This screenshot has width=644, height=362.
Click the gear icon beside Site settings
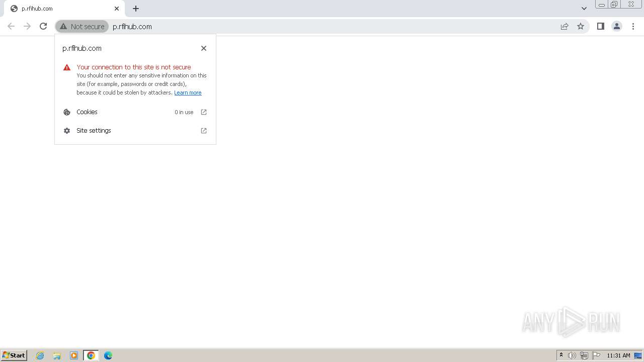pos(67,131)
